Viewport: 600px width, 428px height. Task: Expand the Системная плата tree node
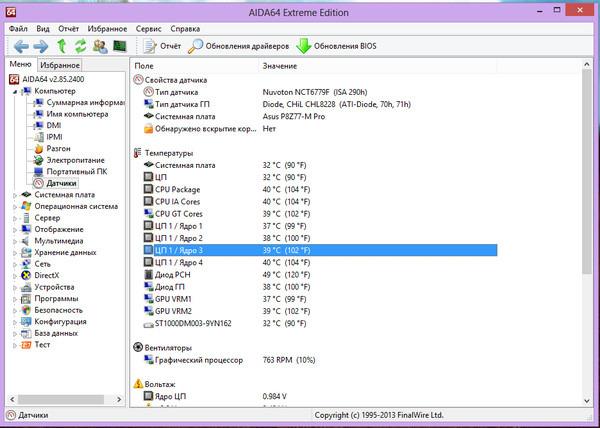[x=15, y=195]
